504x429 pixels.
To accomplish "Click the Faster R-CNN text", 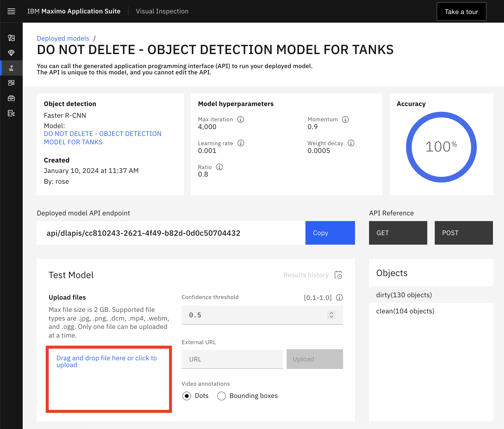I will tap(65, 115).
